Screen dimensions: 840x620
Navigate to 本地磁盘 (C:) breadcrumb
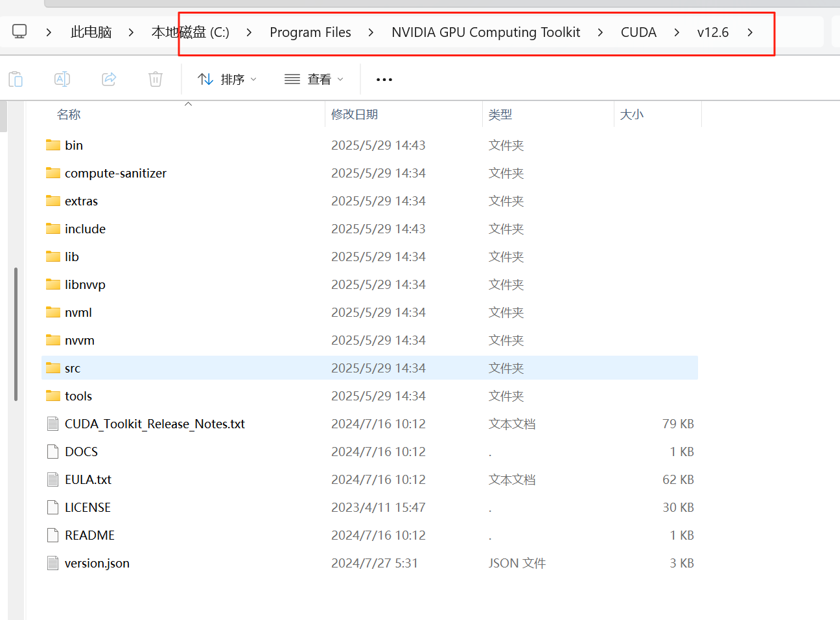click(191, 32)
